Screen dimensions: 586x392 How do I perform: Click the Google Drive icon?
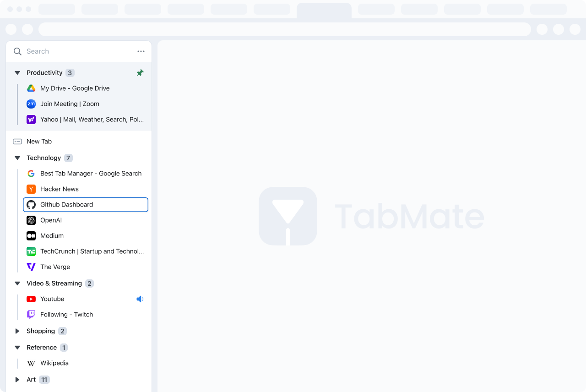click(x=31, y=88)
